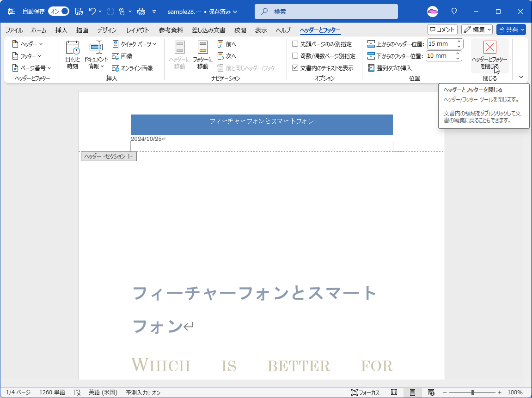Click フッターに移動 to jump to footer
The height and width of the screenshot is (398, 532).
coord(202,54)
